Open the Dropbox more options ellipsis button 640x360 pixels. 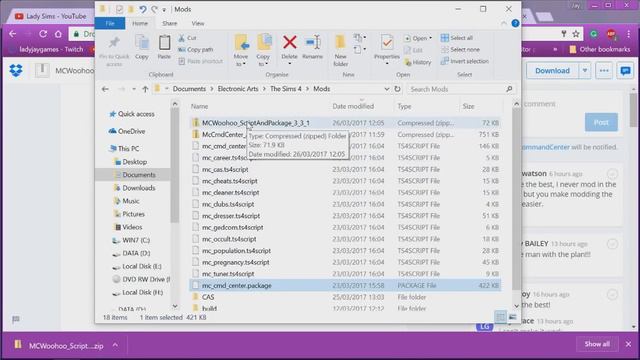[x=604, y=71]
